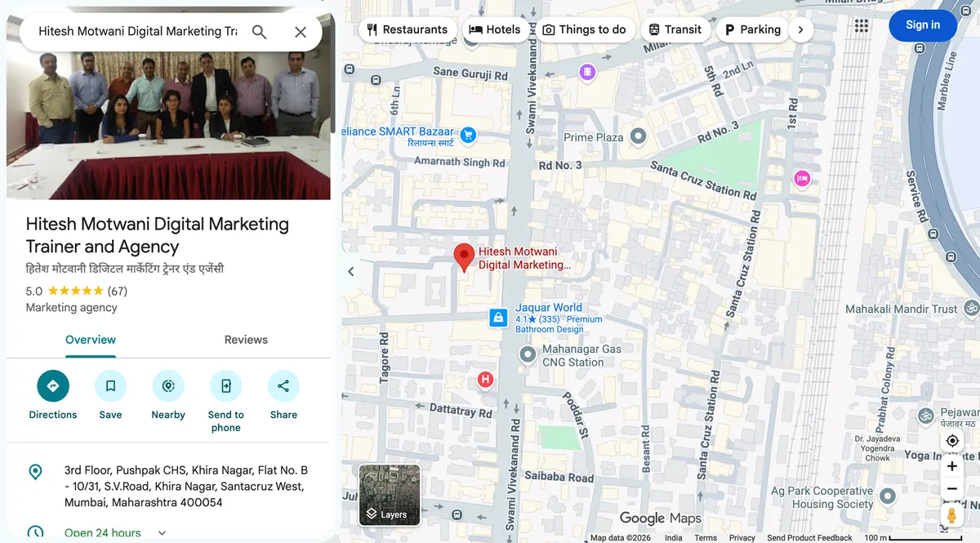This screenshot has width=980, height=543.
Task: Click the Ag Park Cooperative Housing Society marker
Action: click(888, 496)
